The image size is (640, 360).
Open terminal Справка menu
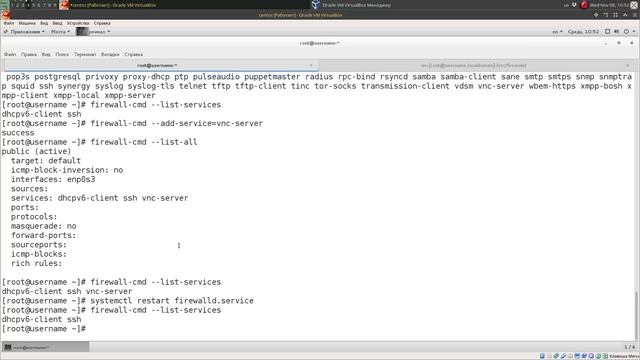tap(133, 54)
